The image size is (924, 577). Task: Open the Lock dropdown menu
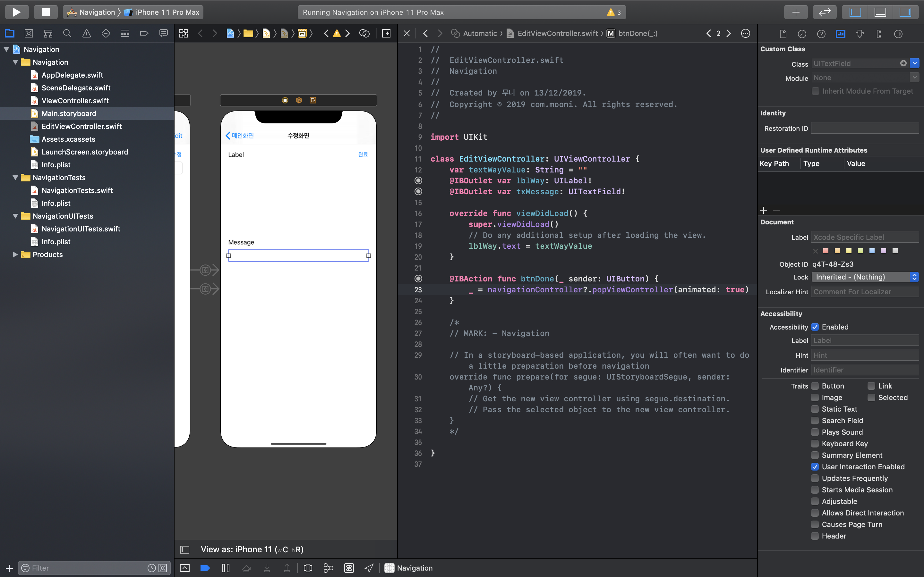[865, 277]
